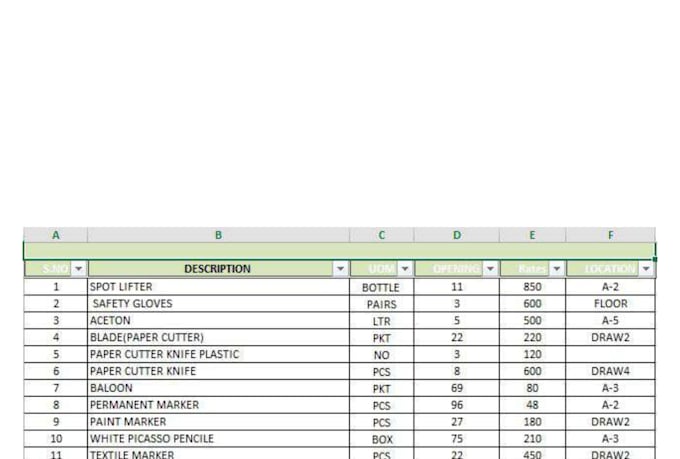
Task: Select column B header
Action: click(218, 235)
